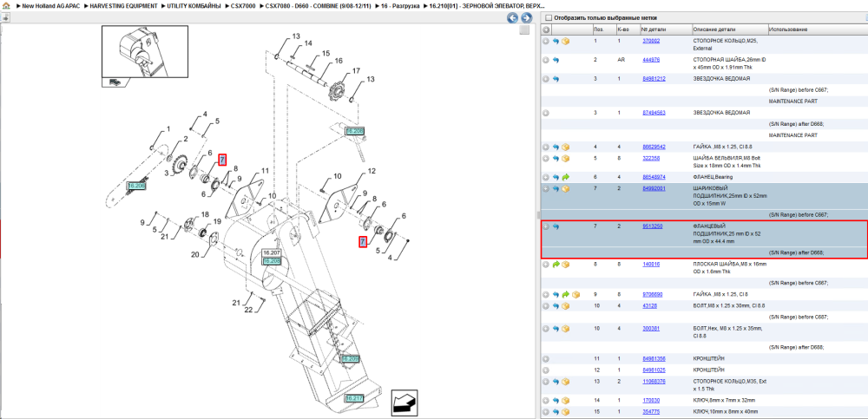Click the green arrow icon for part 9706690

pos(566,294)
